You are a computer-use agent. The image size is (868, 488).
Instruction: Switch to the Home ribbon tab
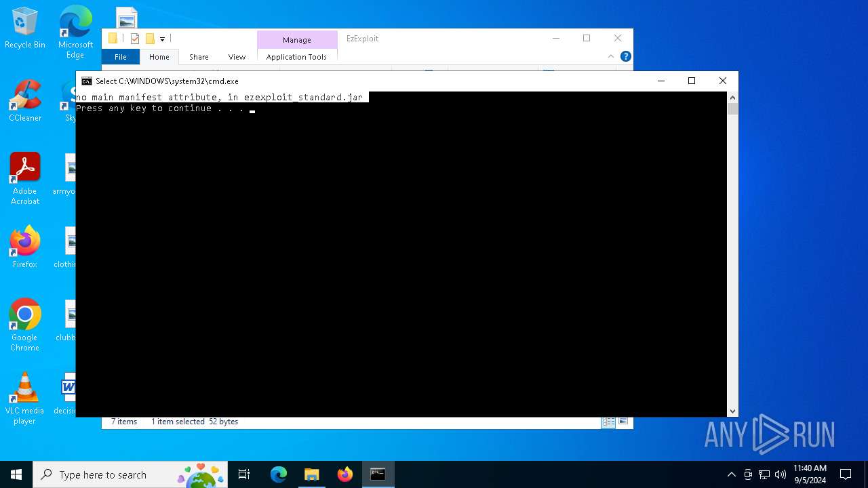(x=159, y=57)
